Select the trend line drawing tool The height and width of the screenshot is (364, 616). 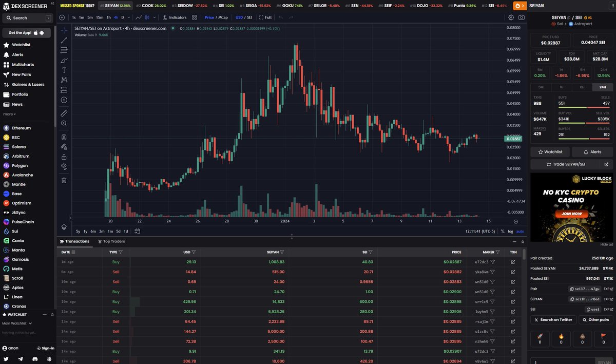[x=64, y=40]
